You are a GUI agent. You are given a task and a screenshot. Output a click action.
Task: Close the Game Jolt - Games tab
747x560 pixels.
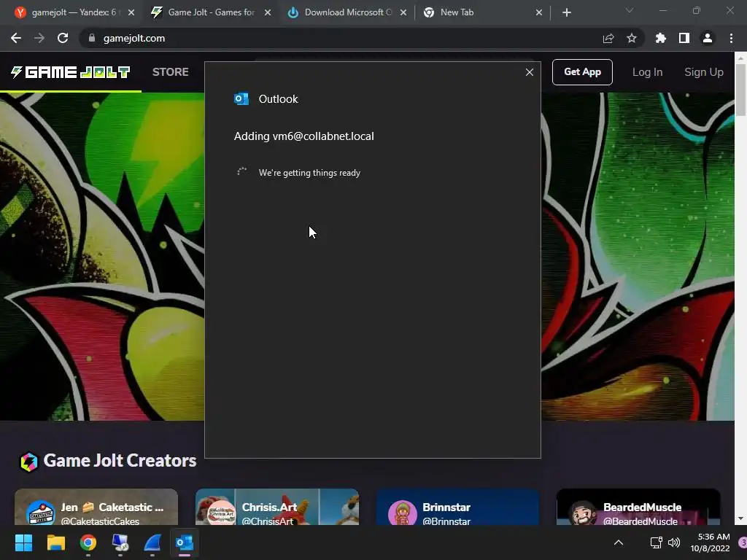click(268, 12)
